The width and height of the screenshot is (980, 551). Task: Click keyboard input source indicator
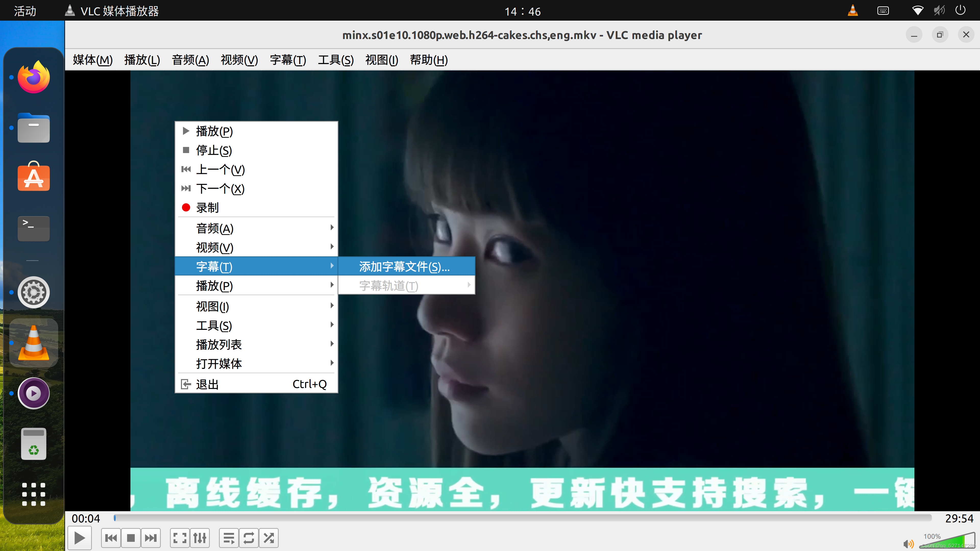click(x=883, y=11)
